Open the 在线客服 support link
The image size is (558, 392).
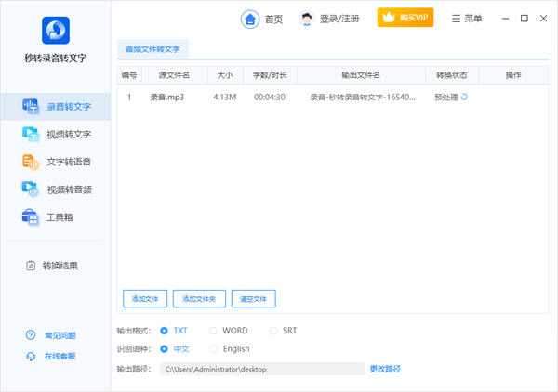pos(60,356)
